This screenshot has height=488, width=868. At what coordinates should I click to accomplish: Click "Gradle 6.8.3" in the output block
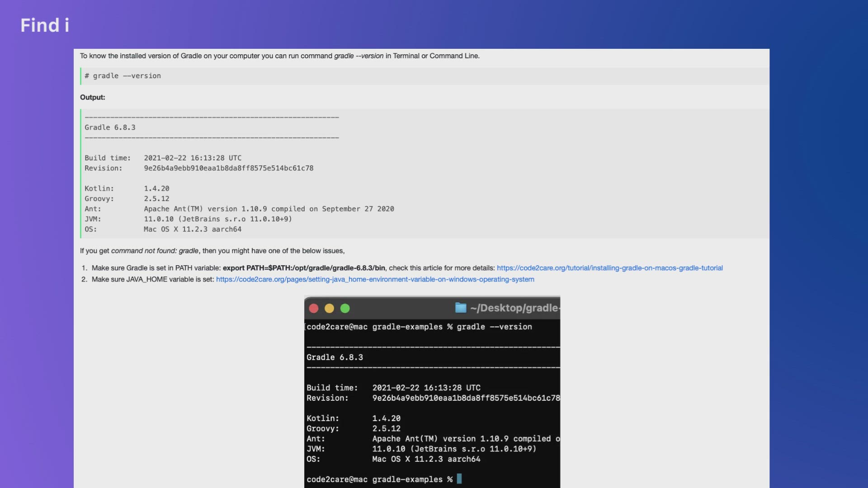coord(110,127)
